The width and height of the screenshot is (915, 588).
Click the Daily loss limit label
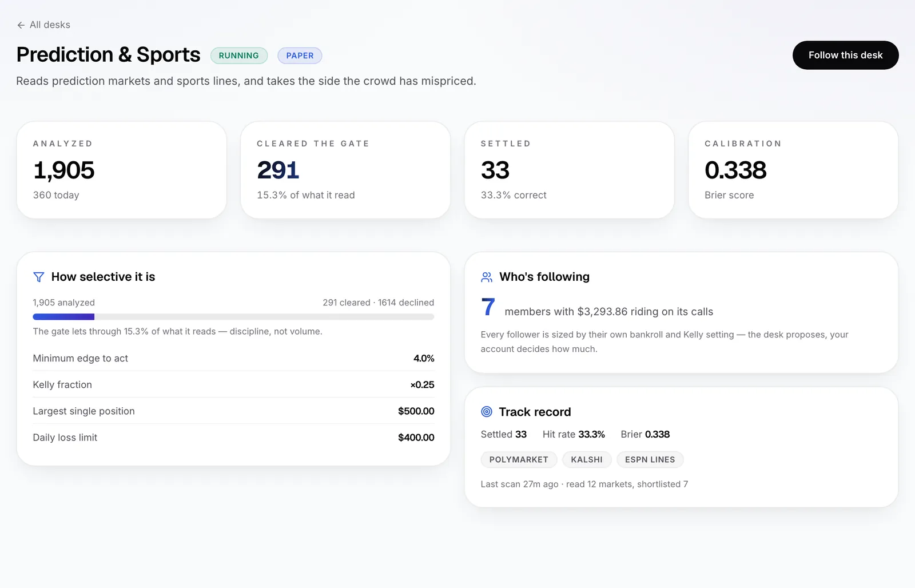(x=65, y=438)
